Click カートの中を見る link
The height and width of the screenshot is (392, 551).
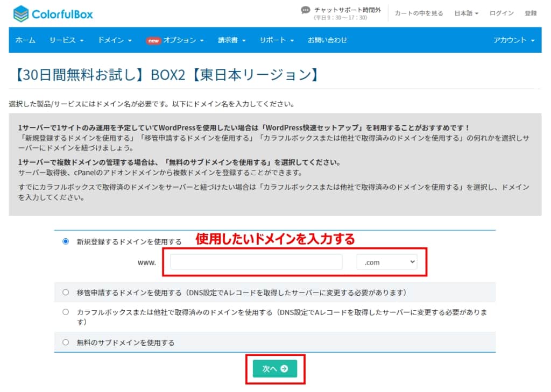coord(419,13)
